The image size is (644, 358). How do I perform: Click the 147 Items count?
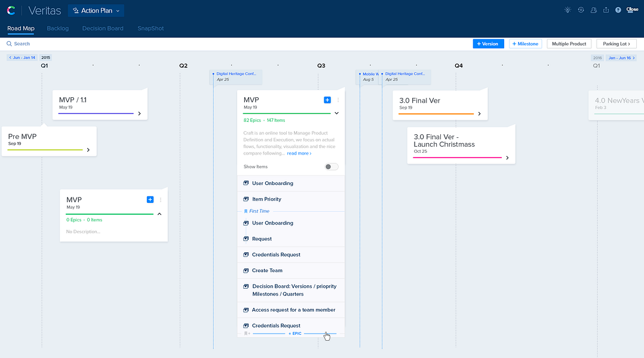[276, 120]
